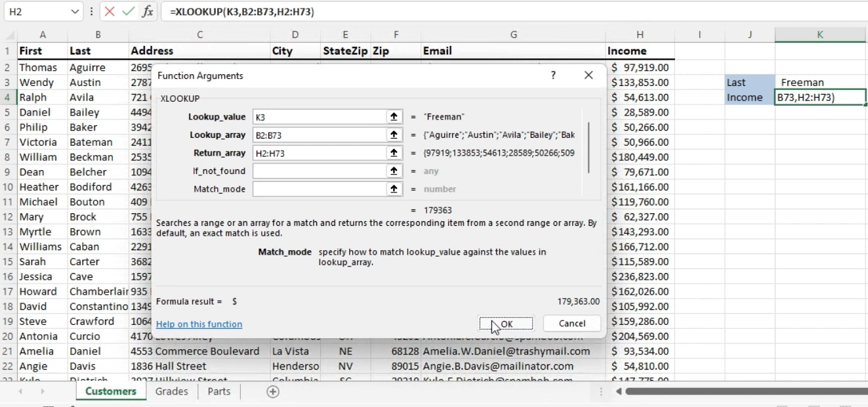Click the If_not_found range selector arrow
The image size is (868, 407).
[x=394, y=171]
